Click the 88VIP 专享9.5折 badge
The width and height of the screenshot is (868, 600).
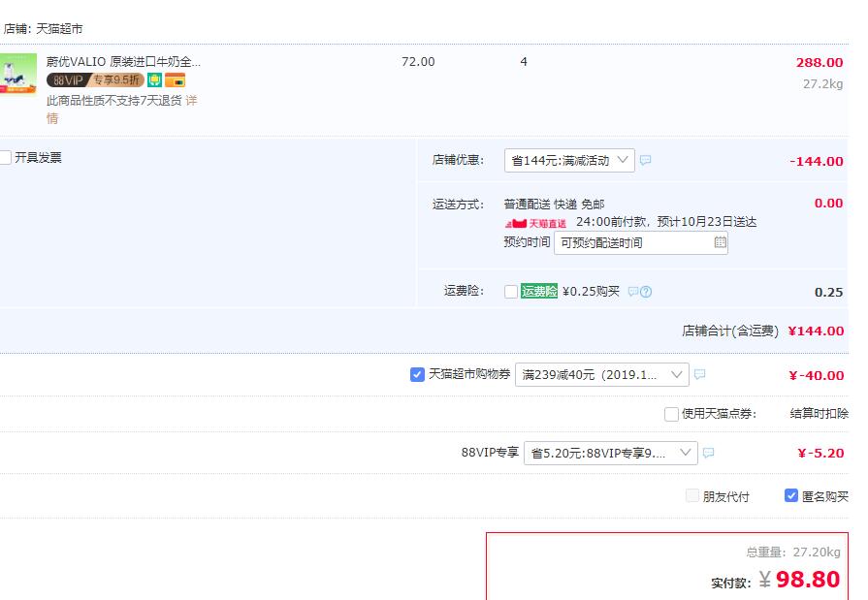coord(95,80)
